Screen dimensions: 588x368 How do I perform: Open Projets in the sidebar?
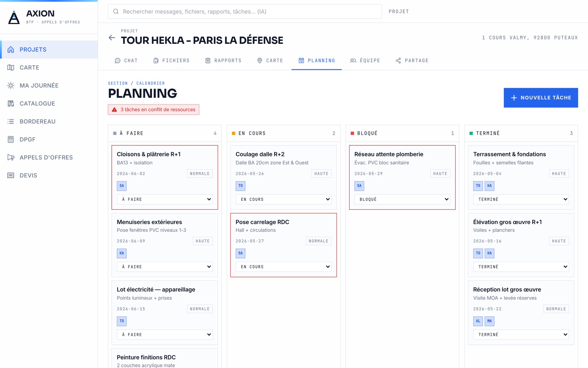(49, 50)
